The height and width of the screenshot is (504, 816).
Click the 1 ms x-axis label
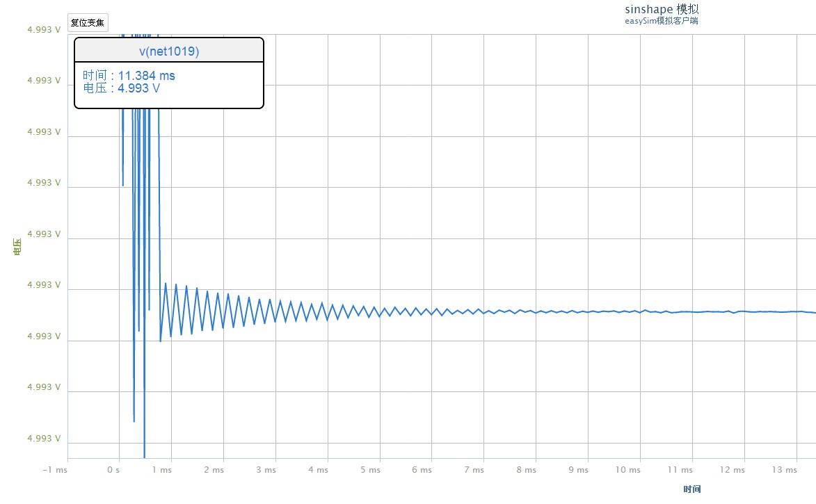tap(162, 470)
